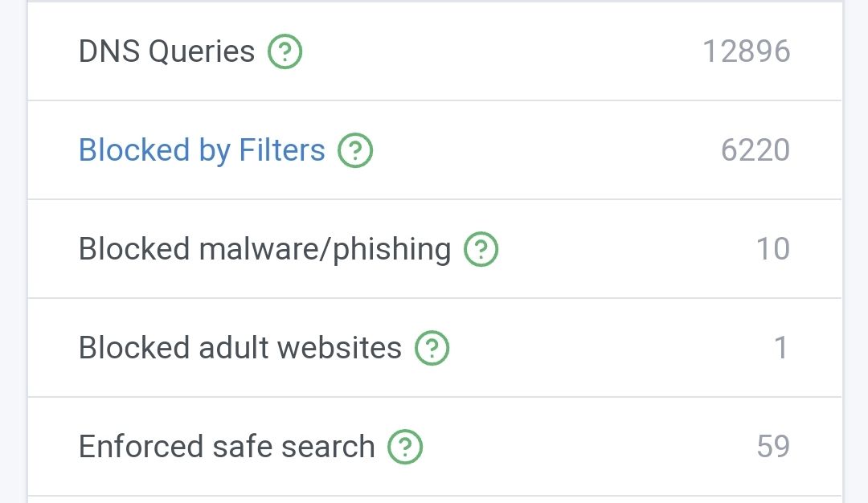
Task: Select the DNS Queries label text
Action: [166, 51]
